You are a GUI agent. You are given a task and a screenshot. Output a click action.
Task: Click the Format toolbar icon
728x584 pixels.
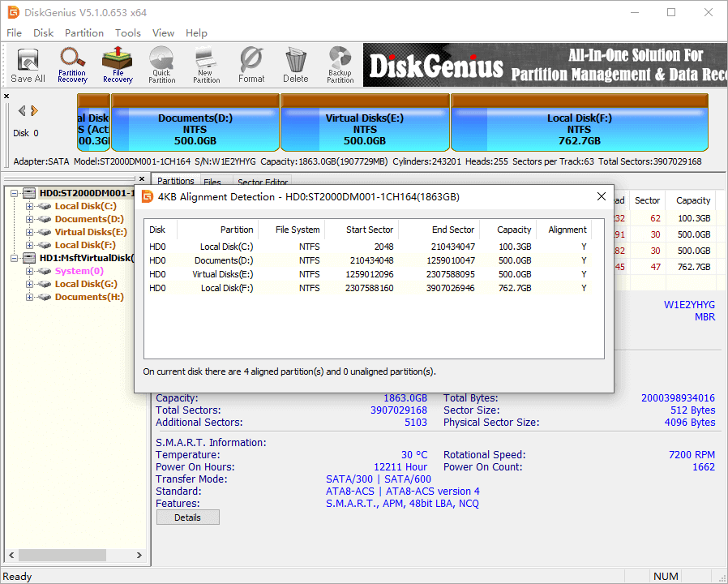(251, 65)
